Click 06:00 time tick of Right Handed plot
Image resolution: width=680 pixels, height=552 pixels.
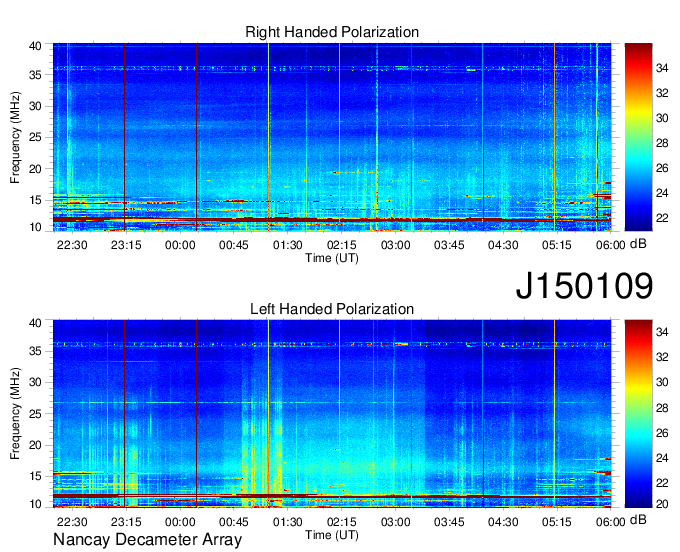click(611, 245)
